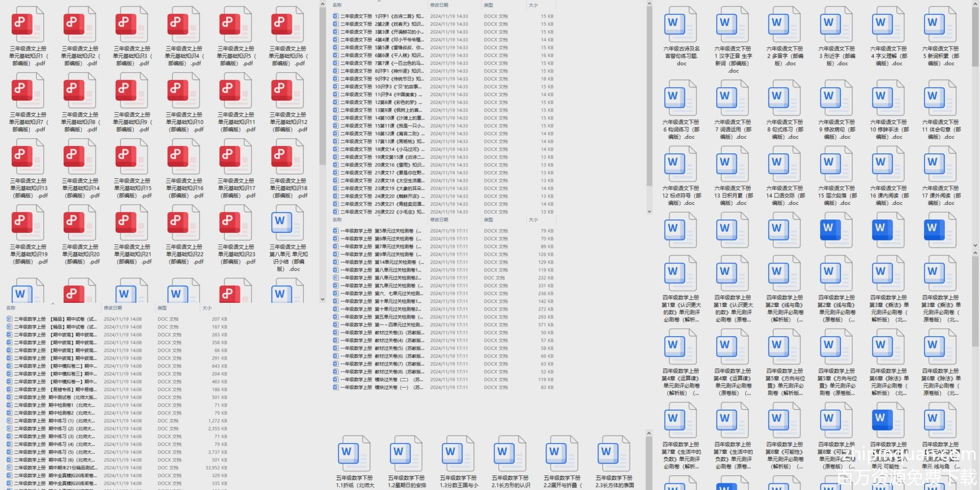Viewport: 980px width, 490px height.
Task: Sort 一年级数学上册 list by 类型 column
Action: pyautogui.click(x=489, y=220)
